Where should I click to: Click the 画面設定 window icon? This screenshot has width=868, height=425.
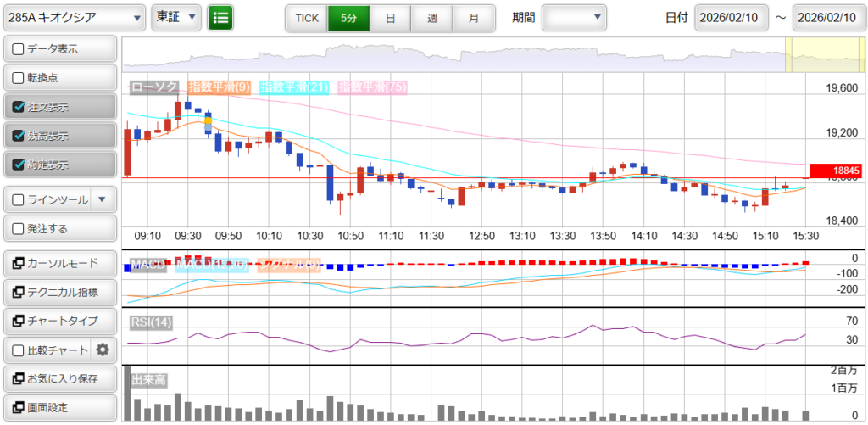click(18, 407)
